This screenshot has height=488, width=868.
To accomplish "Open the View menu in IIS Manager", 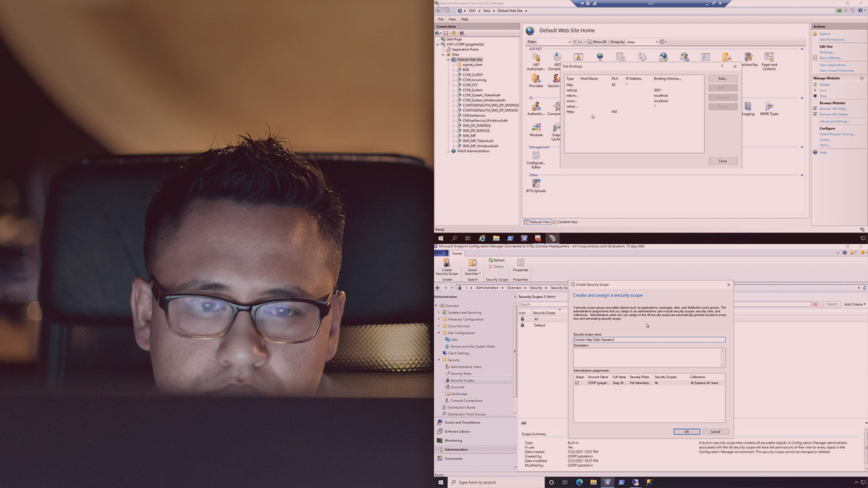I will 452,19.
